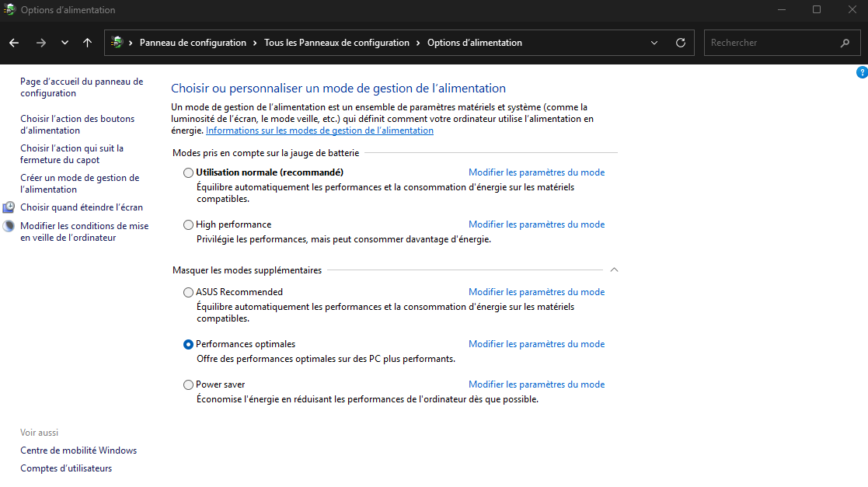This screenshot has width=868, height=487.
Task: Click the Options d'alimentation title bar icon
Action: coord(9,9)
